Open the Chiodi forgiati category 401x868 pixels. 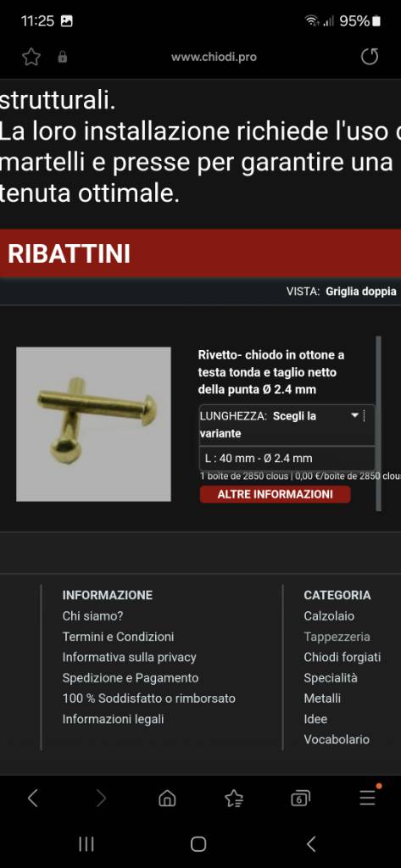[x=343, y=657]
